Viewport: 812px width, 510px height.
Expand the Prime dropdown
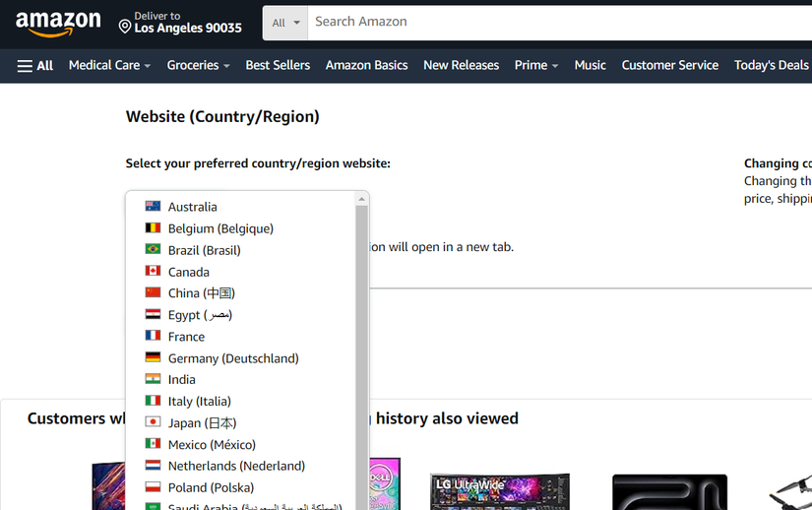(536, 66)
